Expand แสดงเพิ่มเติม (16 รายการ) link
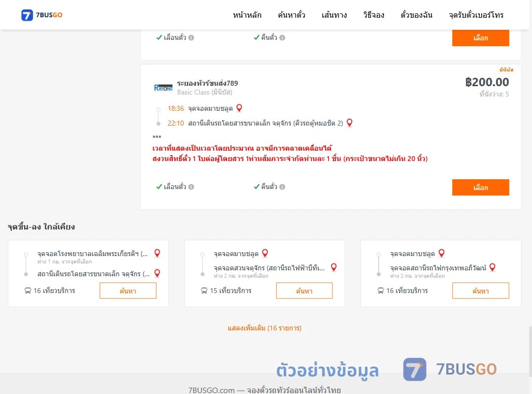Viewport: 532px width, 394px height. tap(265, 328)
